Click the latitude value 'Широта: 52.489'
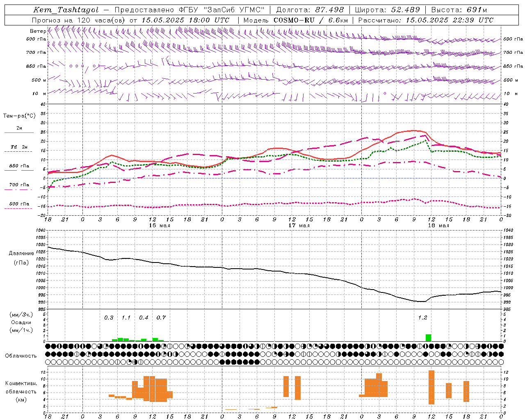525x420 pixels. click(388, 10)
